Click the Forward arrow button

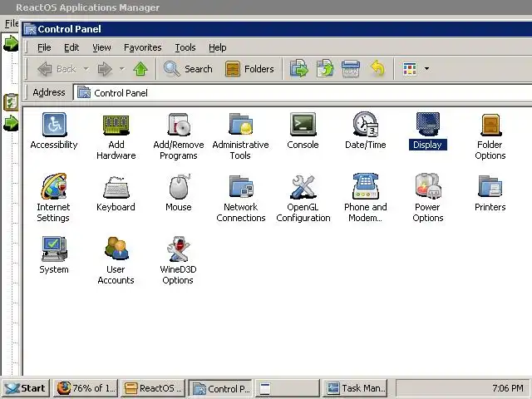[x=105, y=69]
